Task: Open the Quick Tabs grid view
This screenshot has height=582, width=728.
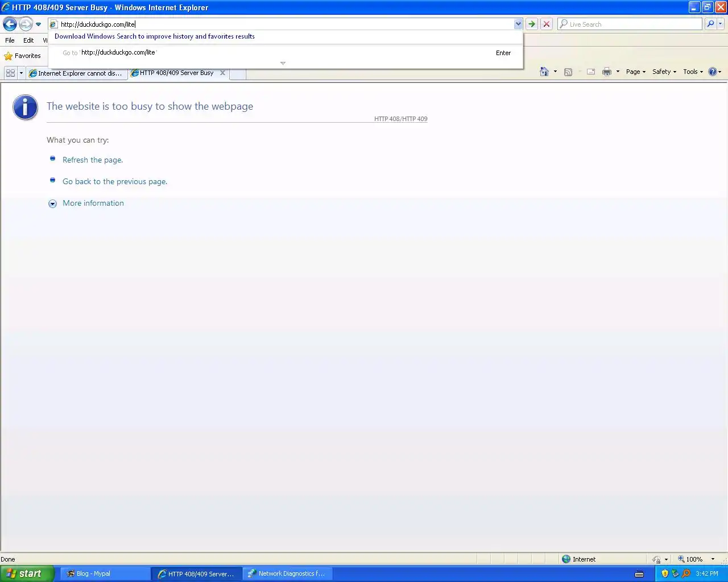Action: click(10, 73)
